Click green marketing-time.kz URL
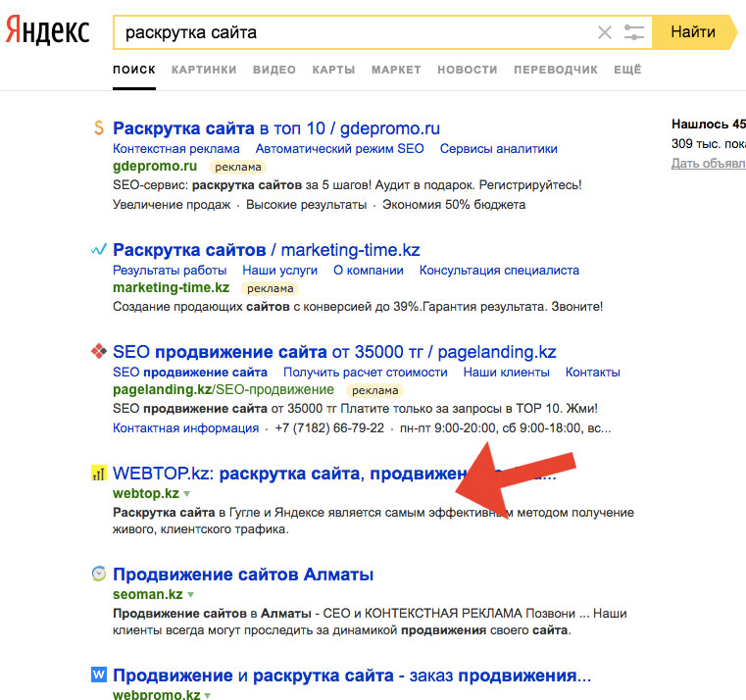This screenshot has width=746, height=700. tap(171, 287)
